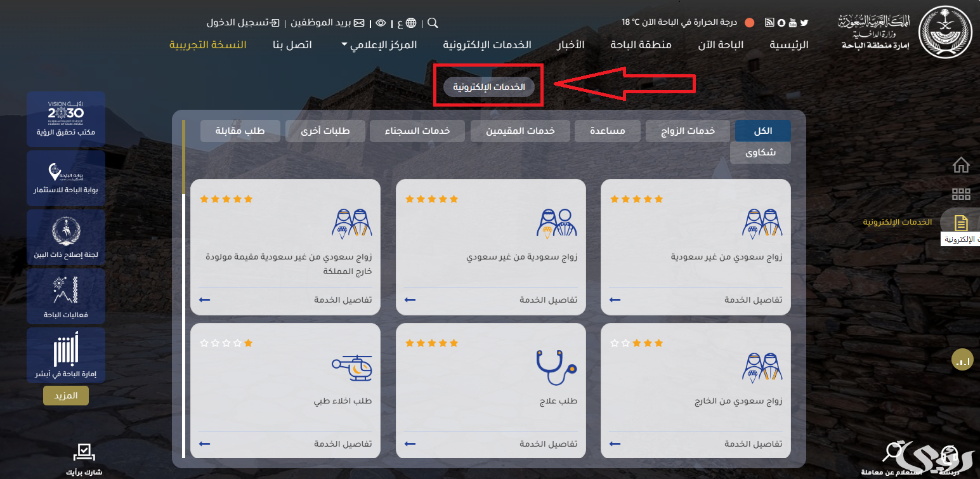Open the grid icon in right sidebar
Image resolution: width=980 pixels, height=479 pixels.
[961, 194]
